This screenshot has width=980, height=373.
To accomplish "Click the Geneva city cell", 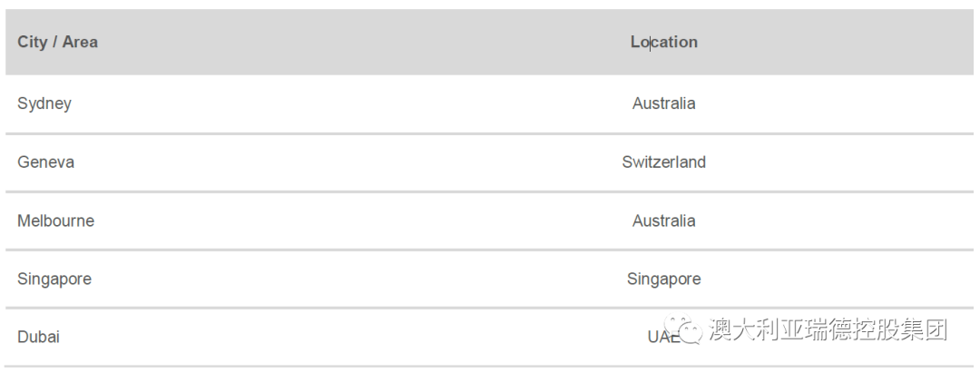I will point(46,162).
